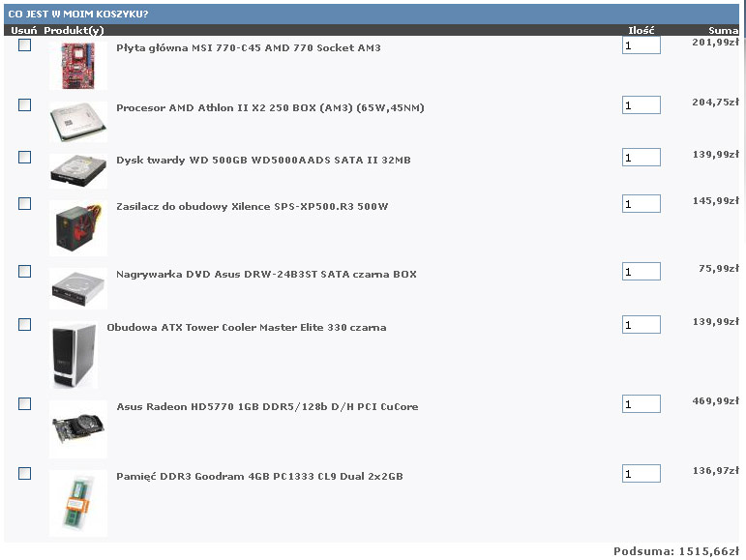Edit quantity field for Goodram DDR3 memory
The image size is (746, 560).
point(642,474)
